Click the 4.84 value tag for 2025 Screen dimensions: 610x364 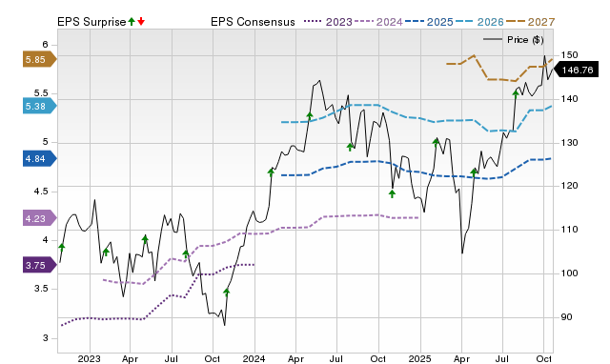tap(40, 158)
